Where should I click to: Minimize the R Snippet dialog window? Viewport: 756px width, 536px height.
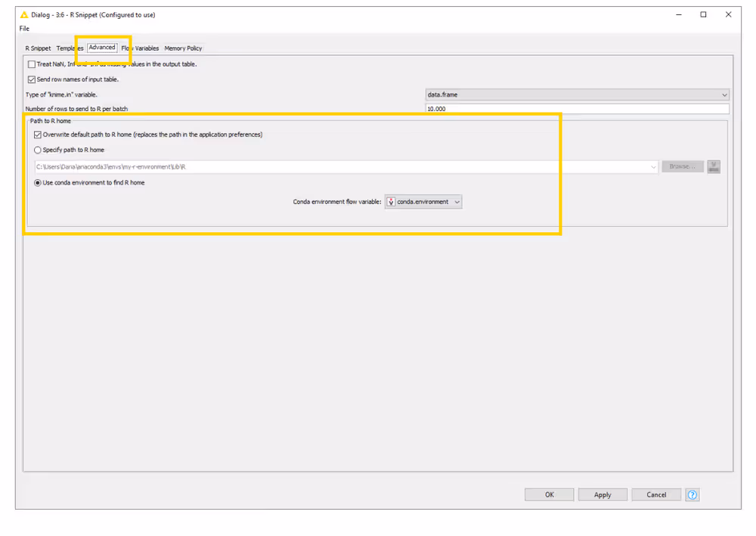[678, 14]
